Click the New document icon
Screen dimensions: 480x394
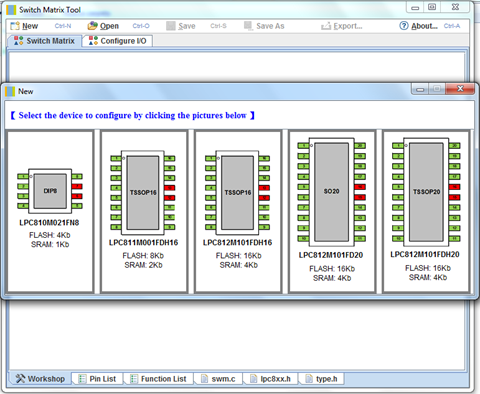tap(15, 26)
